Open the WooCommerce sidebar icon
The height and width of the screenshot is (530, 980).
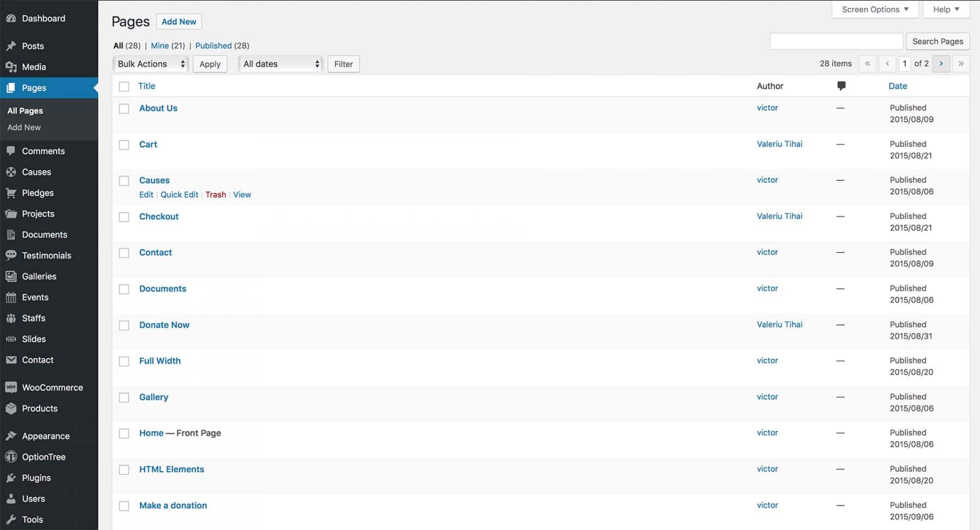11,387
